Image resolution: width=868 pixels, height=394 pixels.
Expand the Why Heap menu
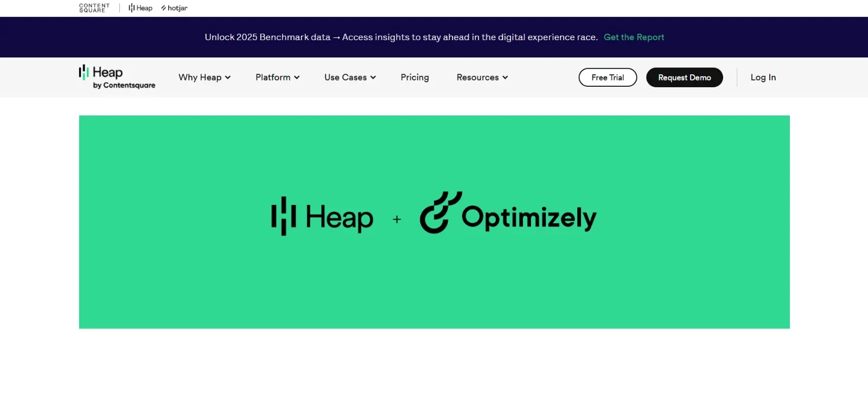tap(205, 77)
